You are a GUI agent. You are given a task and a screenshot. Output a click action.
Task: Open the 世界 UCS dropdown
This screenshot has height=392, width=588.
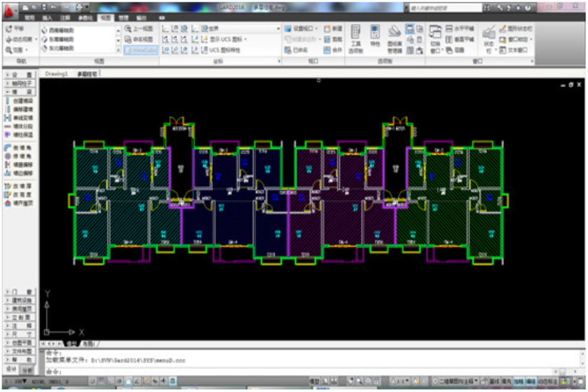coord(241,28)
